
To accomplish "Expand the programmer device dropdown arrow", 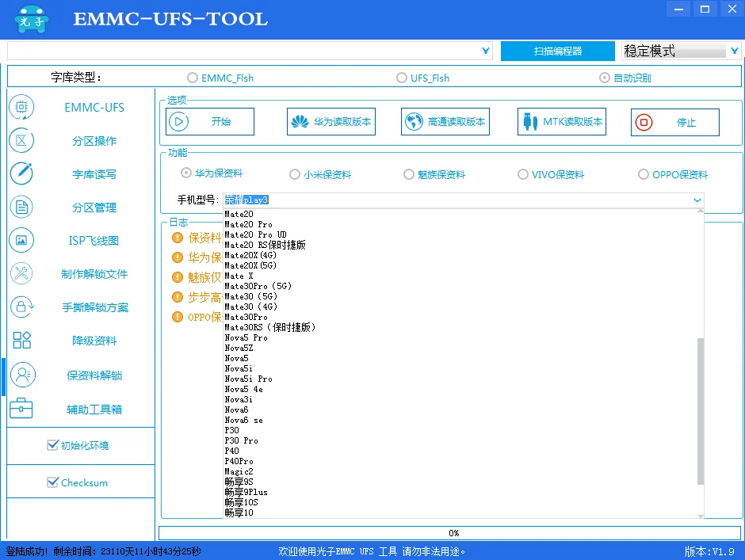I will [x=486, y=51].
